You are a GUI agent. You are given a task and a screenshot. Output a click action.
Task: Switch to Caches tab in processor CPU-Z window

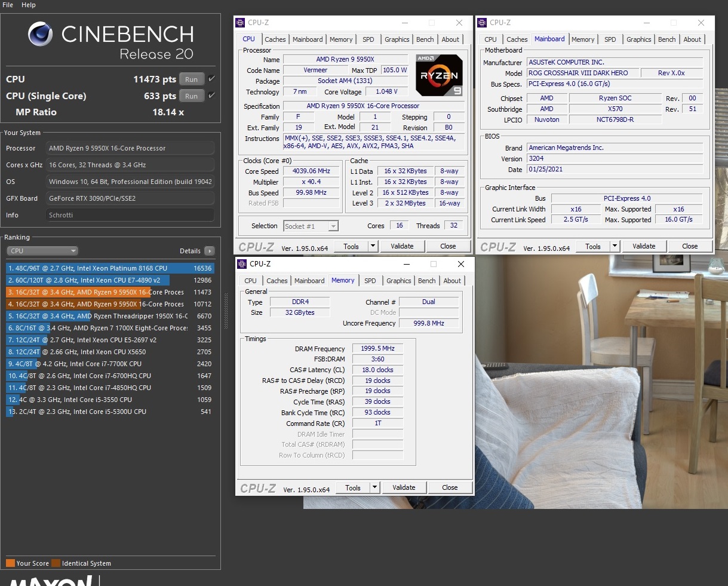pyautogui.click(x=275, y=39)
